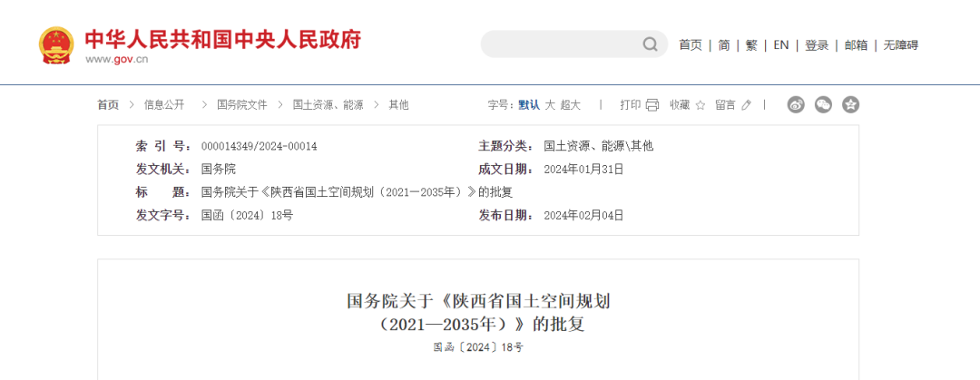Click the 主题分类 field label
This screenshot has height=380, width=980.
tap(506, 146)
